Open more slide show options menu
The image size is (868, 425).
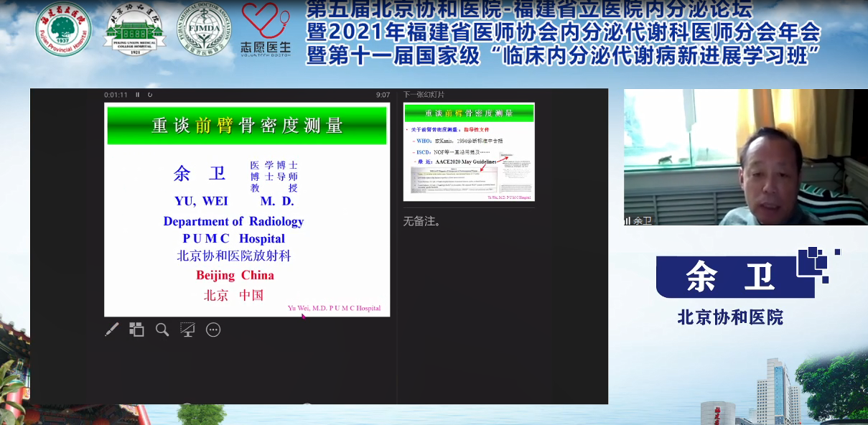coord(213,330)
